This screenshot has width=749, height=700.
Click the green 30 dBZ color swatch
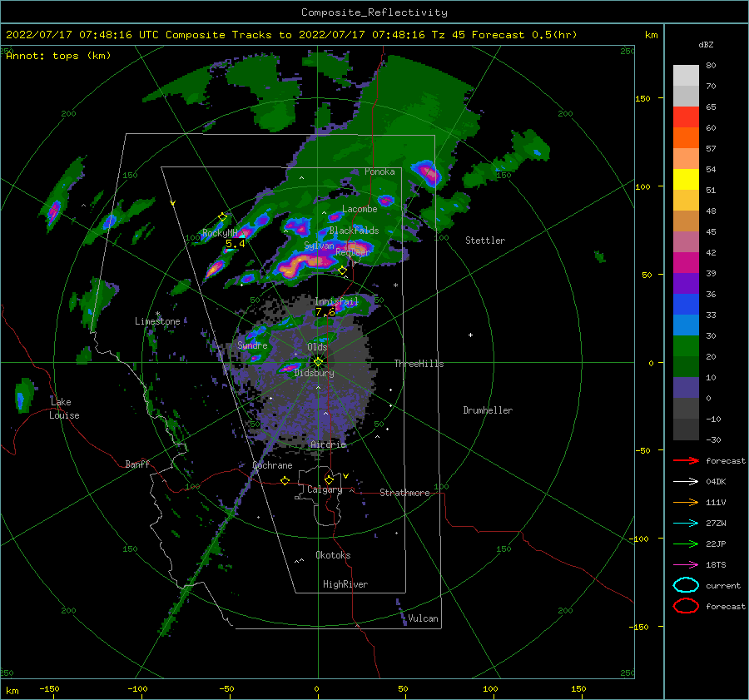pyautogui.click(x=686, y=346)
